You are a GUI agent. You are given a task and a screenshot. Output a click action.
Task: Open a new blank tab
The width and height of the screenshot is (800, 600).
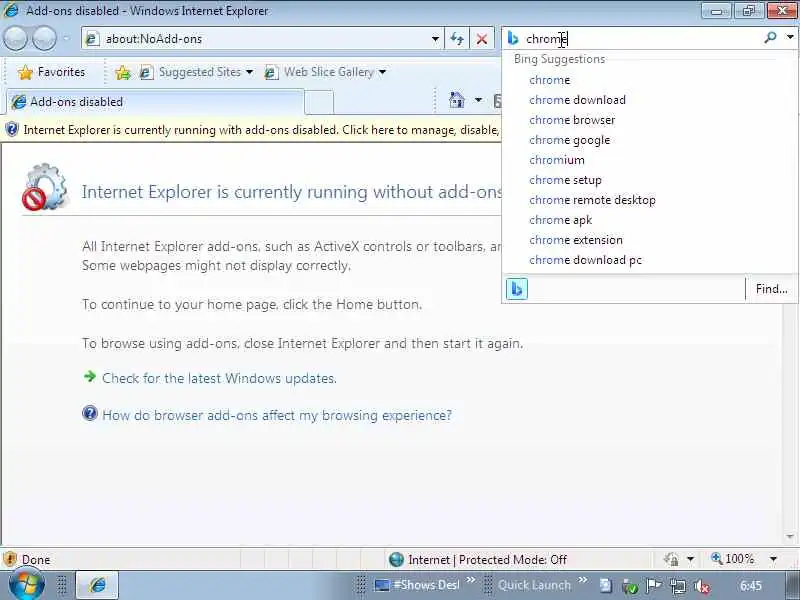319,102
